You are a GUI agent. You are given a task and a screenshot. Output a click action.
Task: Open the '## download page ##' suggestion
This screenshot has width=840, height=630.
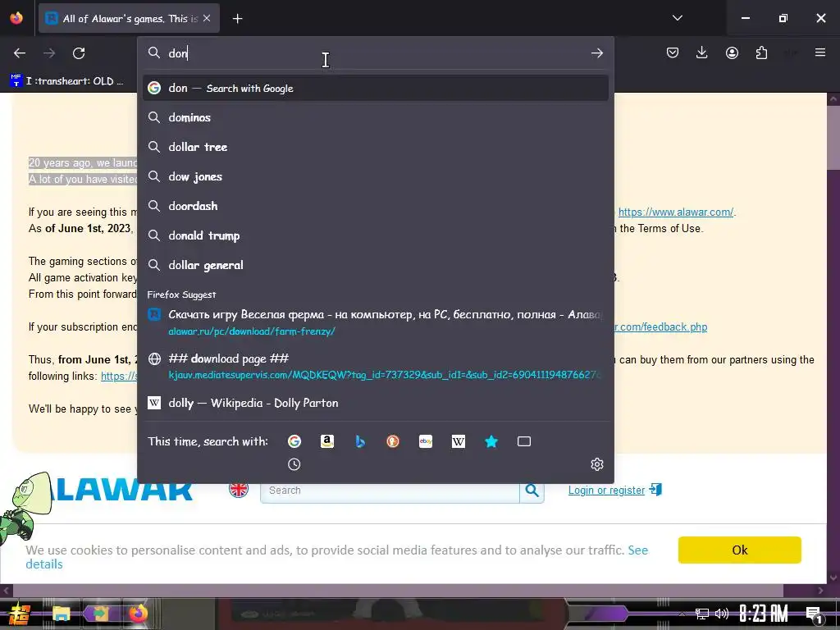click(x=376, y=367)
